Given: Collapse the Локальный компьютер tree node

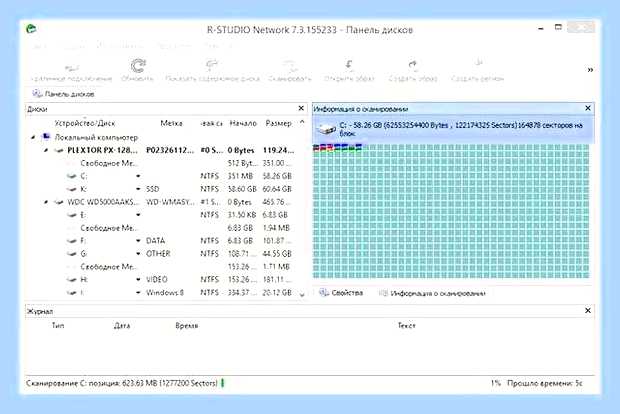Looking at the screenshot, I should pyautogui.click(x=33, y=137).
